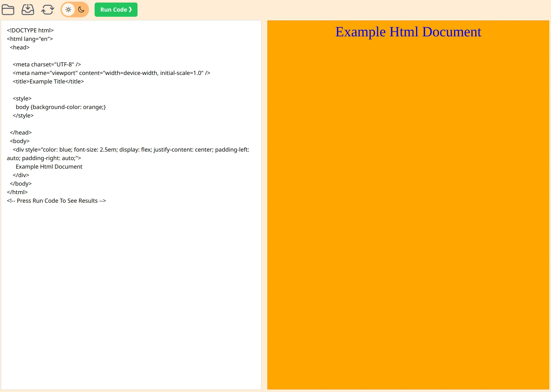Select the "<!DOCTYPE html>" line in editor
Viewport: 551px width, 392px height.
[30, 30]
